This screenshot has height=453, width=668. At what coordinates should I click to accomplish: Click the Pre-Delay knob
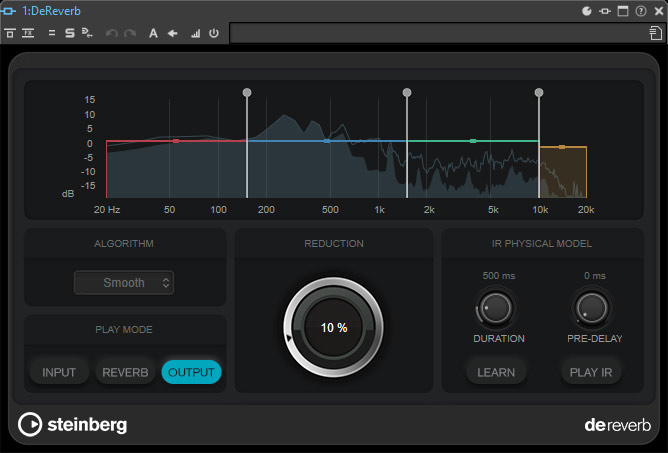[x=591, y=307]
